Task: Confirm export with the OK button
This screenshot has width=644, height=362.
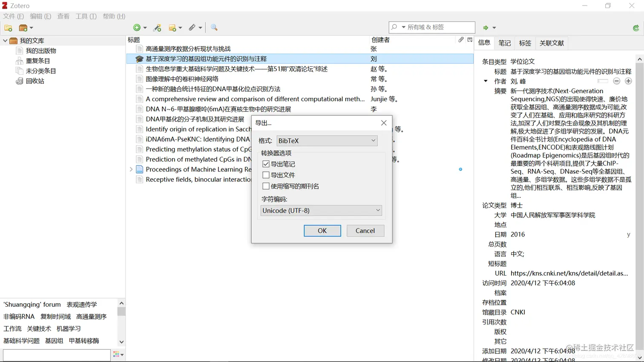Action: click(322, 231)
